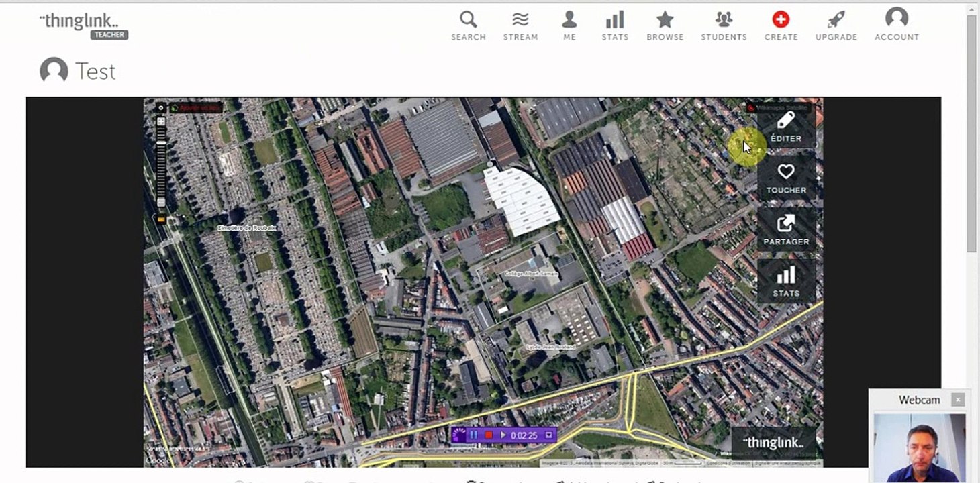Viewport: 980px width, 483px height.
Task: Click the Wikimapia Satellite map type label
Action: (779, 107)
